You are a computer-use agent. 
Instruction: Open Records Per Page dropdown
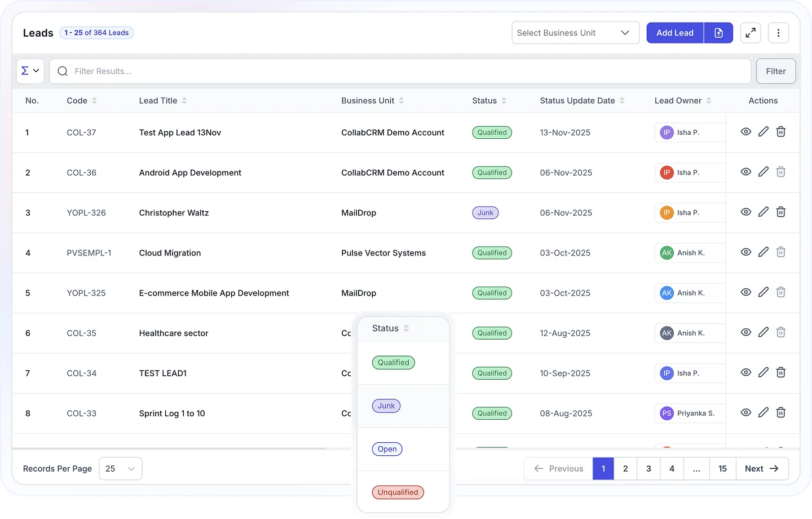120,469
